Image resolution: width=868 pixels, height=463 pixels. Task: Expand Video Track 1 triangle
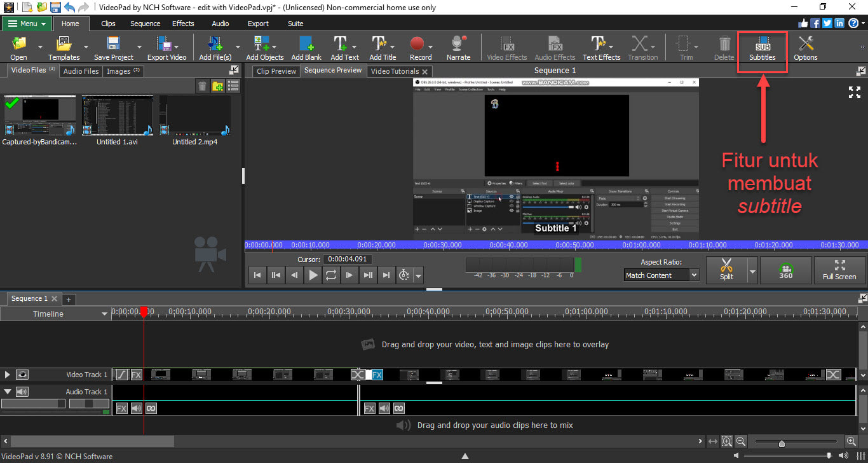coord(8,375)
